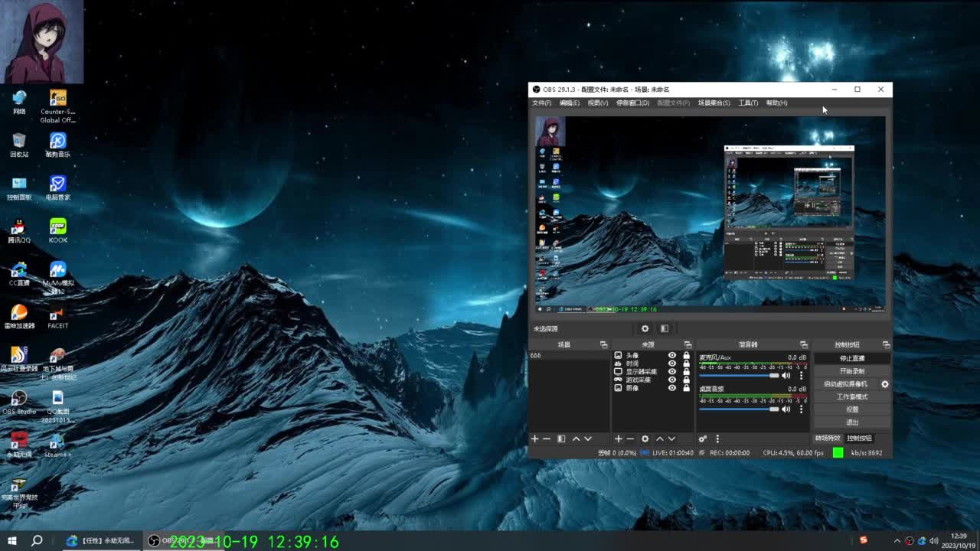Open source filters icon next to properties gear
Viewport: 980px width, 551px height.
pyautogui.click(x=665, y=328)
